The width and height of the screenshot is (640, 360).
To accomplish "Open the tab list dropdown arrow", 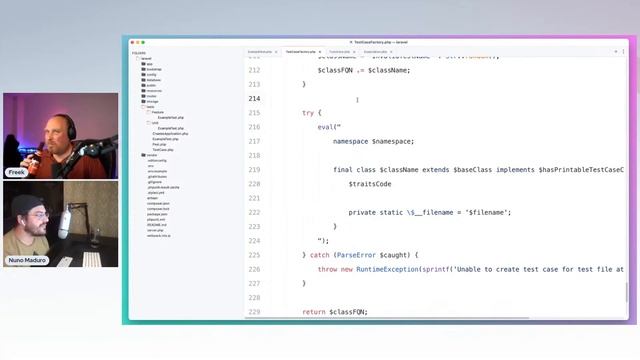I will pos(616,52).
